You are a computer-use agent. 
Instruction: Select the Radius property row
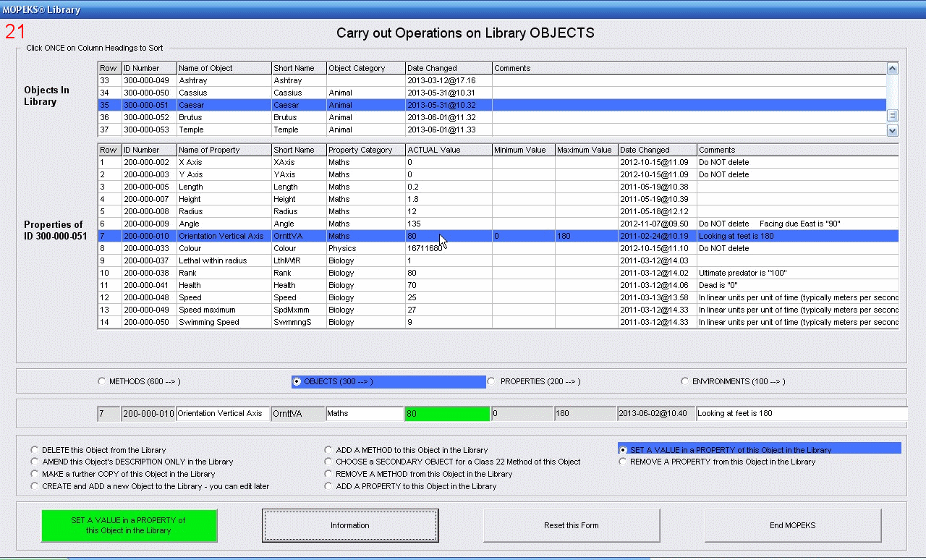coord(498,211)
